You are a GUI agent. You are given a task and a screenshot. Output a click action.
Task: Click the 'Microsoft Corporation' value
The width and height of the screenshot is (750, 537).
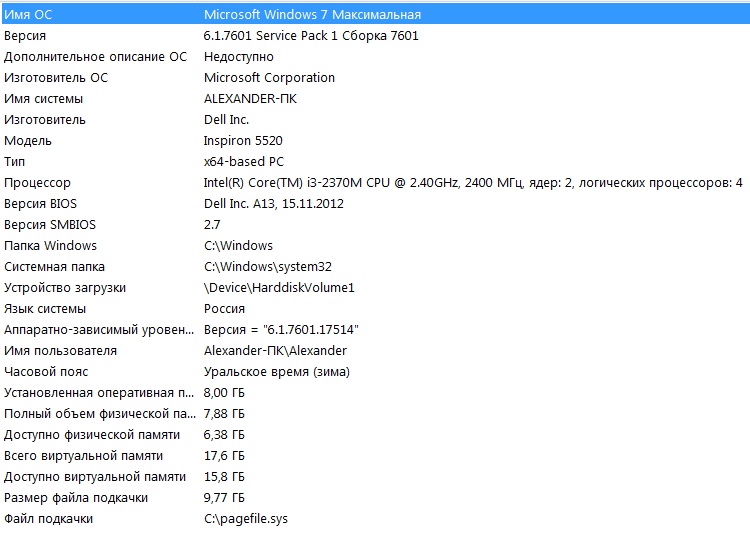[269, 78]
